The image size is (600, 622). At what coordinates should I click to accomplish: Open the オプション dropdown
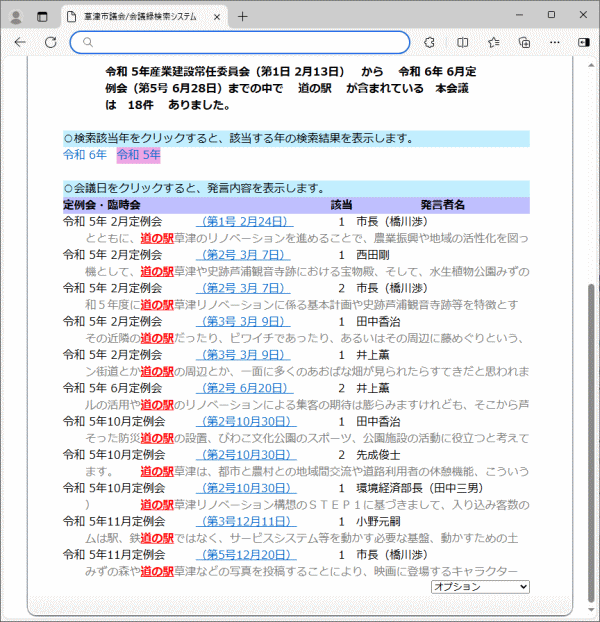(480, 587)
